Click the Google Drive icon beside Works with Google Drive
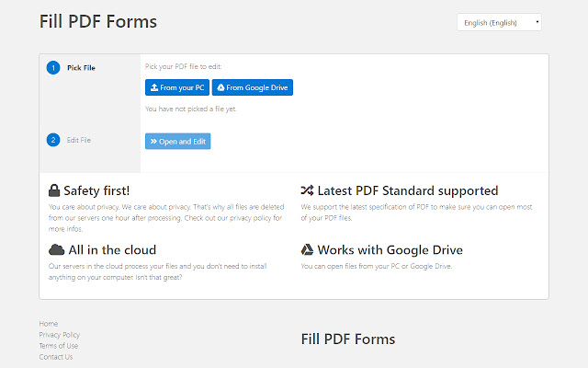This screenshot has width=588, height=368. click(x=308, y=249)
